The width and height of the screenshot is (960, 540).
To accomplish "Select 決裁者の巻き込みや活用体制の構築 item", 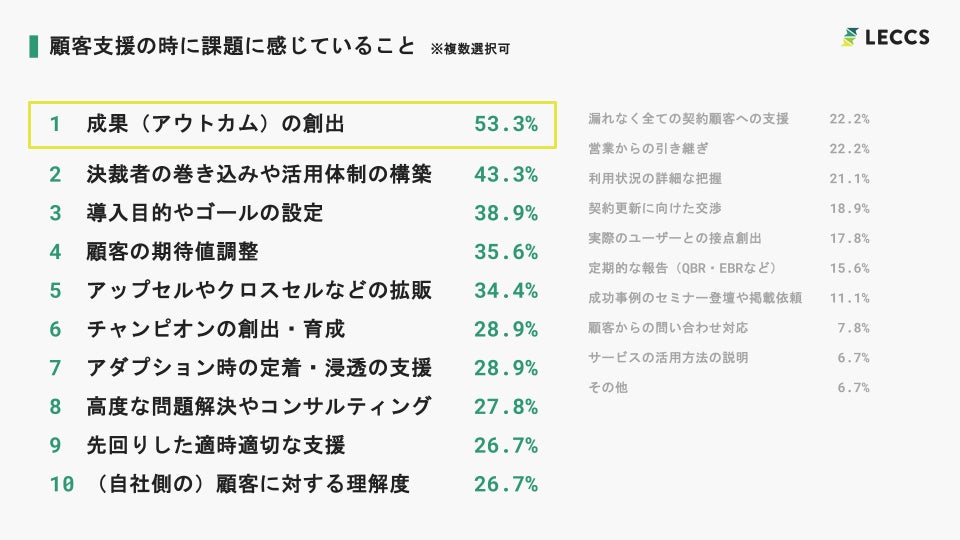I will click(x=259, y=174).
